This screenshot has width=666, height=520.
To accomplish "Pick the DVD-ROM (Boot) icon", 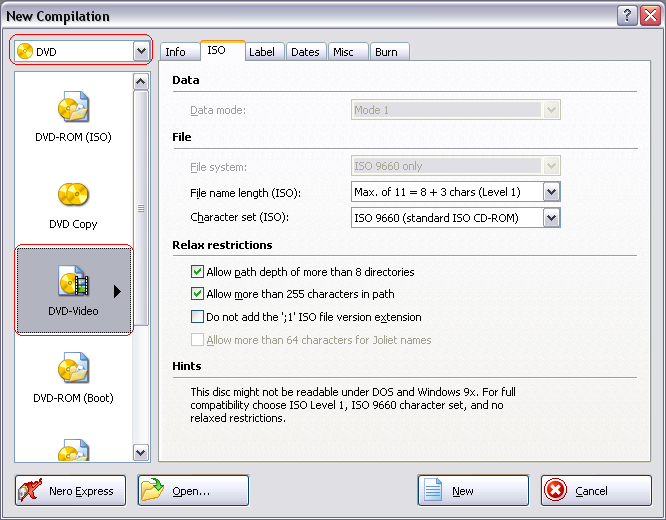I will click(73, 370).
